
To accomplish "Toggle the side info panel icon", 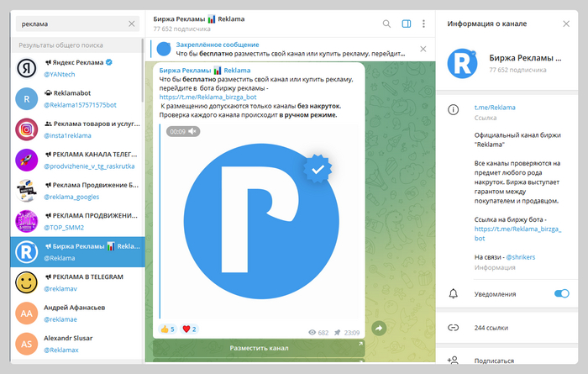I will tap(406, 24).
